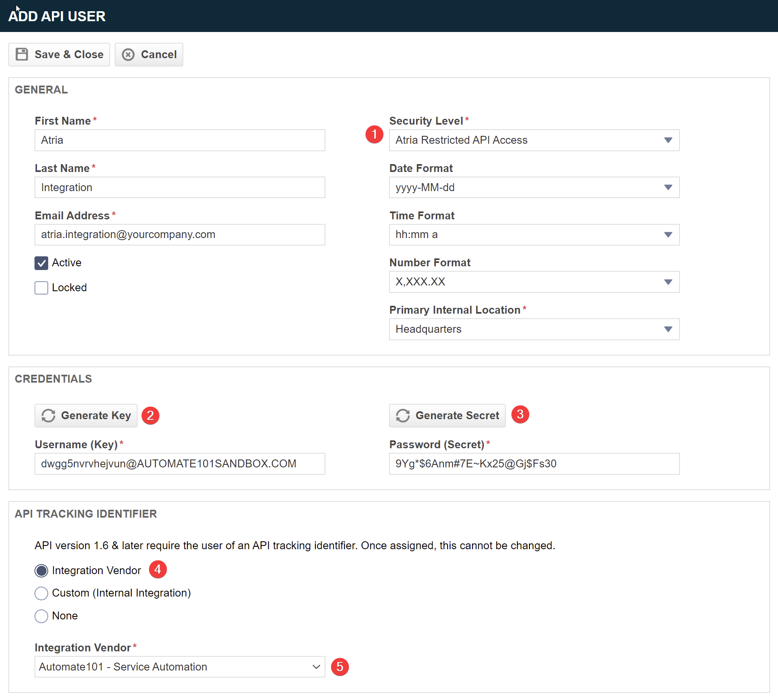Screen dimensions: 778x700
Task: Expand the Date Format dropdown
Action: point(534,188)
